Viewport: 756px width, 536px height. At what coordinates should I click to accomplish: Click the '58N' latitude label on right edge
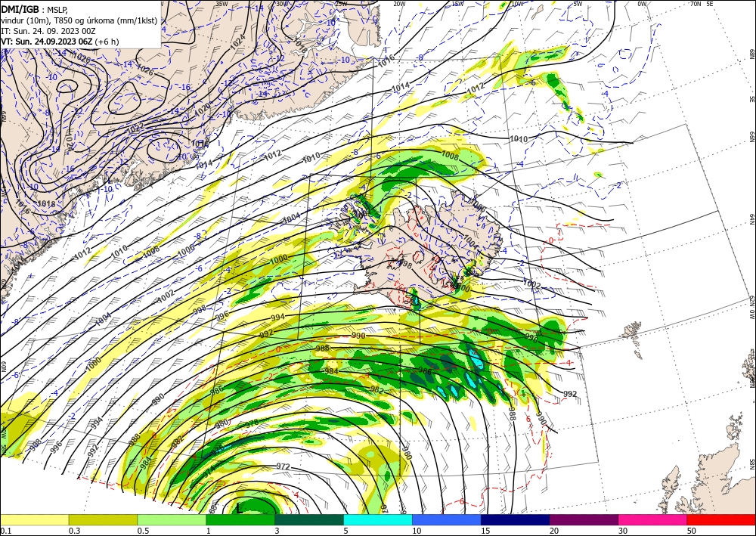pyautogui.click(x=752, y=464)
